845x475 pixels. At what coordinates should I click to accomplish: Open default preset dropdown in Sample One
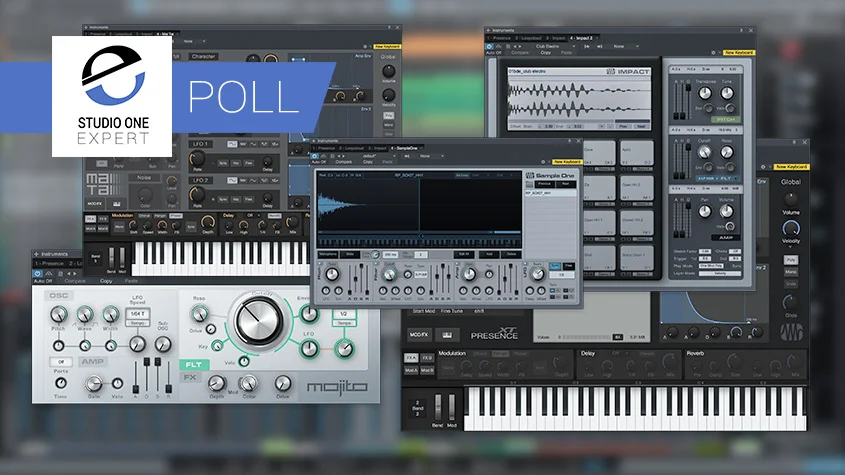click(x=377, y=156)
